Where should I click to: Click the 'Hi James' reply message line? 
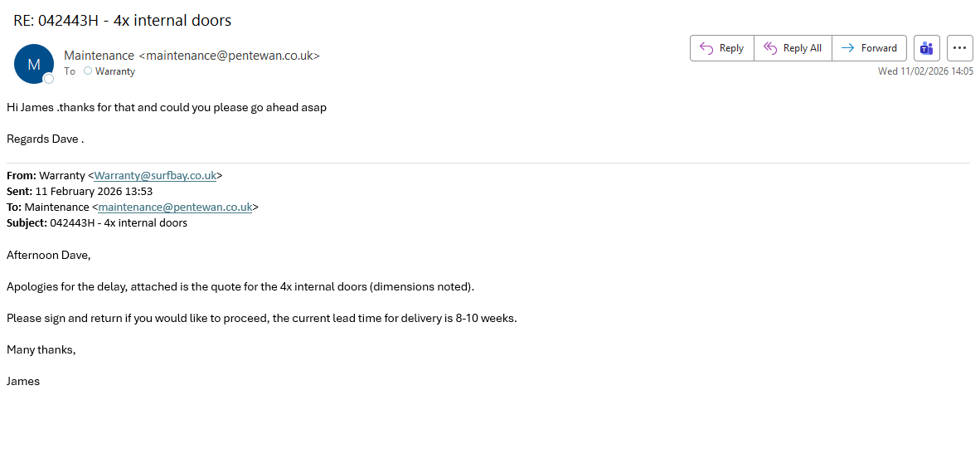coord(167,108)
